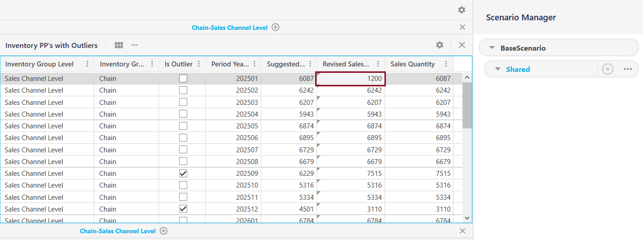The image size is (644, 240).
Task: Select the Shared scenario label
Action: point(518,69)
